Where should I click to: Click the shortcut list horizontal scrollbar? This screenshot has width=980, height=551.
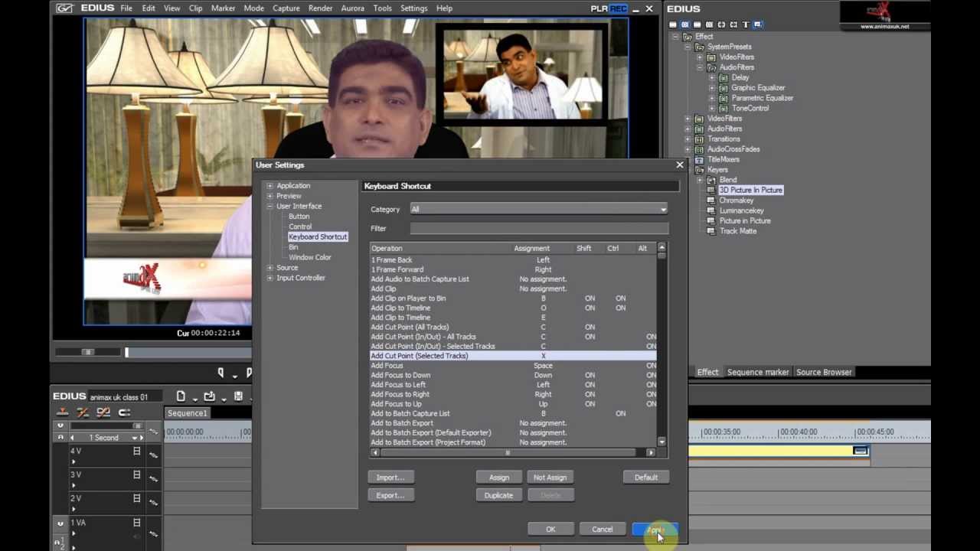pos(513,453)
